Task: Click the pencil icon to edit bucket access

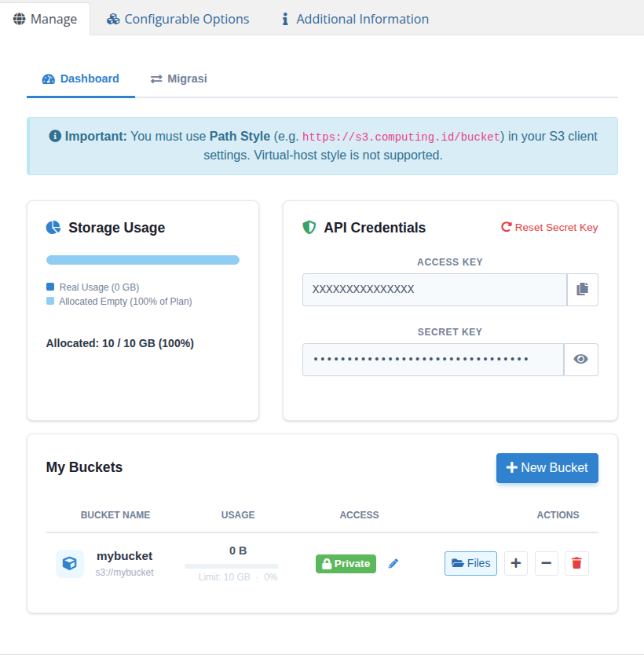Action: (x=393, y=563)
